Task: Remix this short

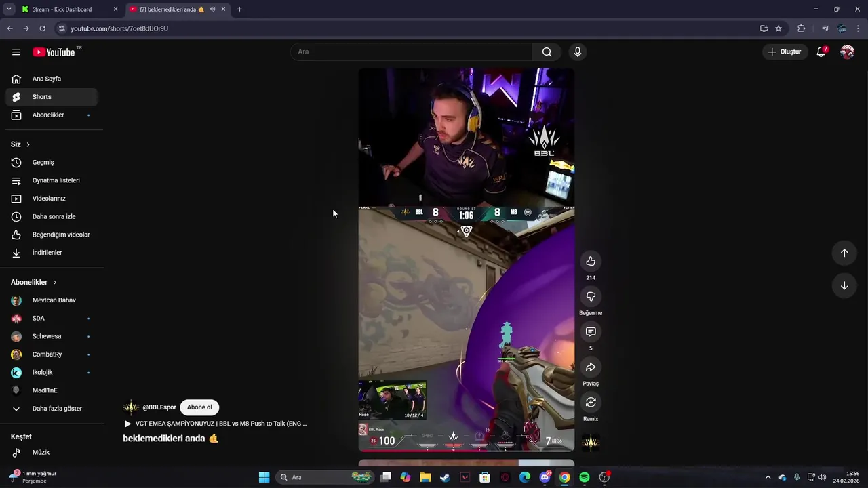Action: pyautogui.click(x=591, y=403)
